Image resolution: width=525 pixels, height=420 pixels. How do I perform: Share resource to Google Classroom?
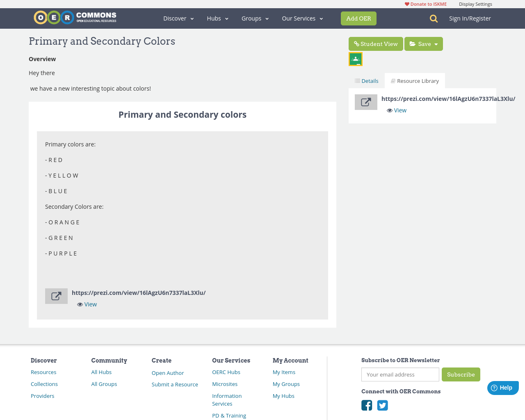tap(355, 58)
